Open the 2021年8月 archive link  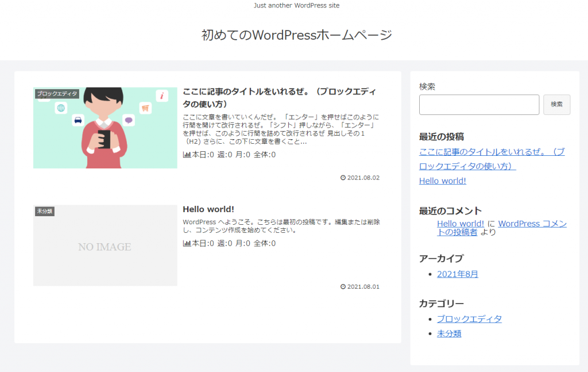[x=458, y=274]
